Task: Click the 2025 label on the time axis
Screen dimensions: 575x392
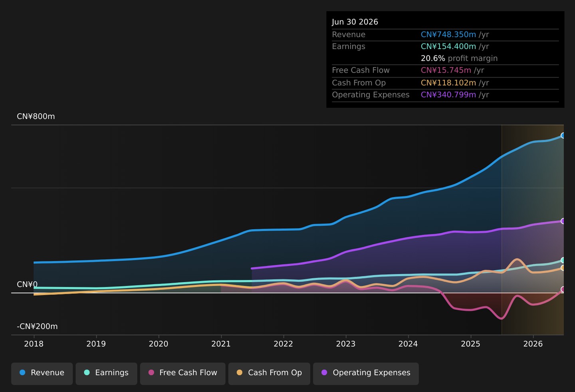Action: [470, 344]
